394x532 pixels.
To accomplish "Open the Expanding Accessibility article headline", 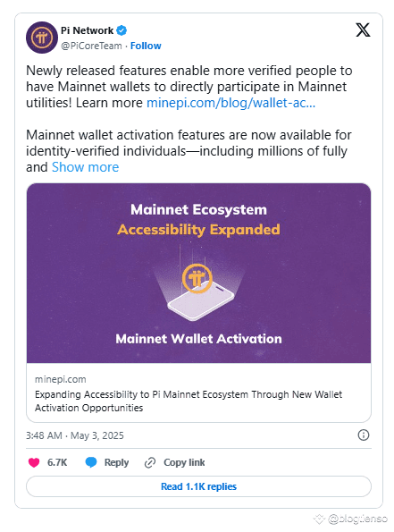I will point(189,401).
